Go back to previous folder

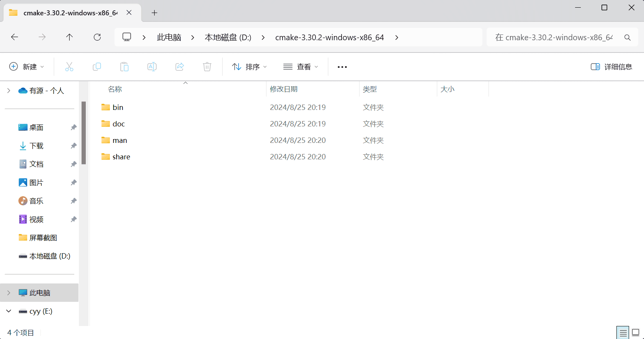click(15, 37)
